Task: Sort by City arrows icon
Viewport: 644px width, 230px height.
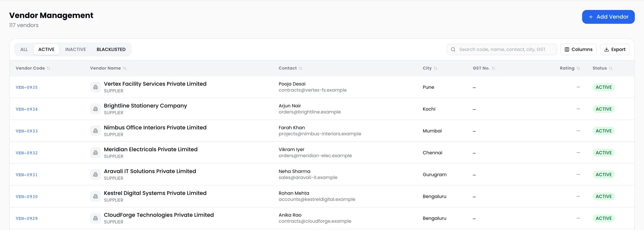Action: (x=435, y=68)
